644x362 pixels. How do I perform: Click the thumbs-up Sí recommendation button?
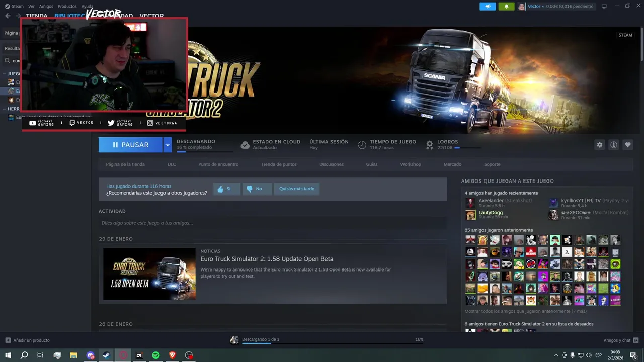[226, 189]
